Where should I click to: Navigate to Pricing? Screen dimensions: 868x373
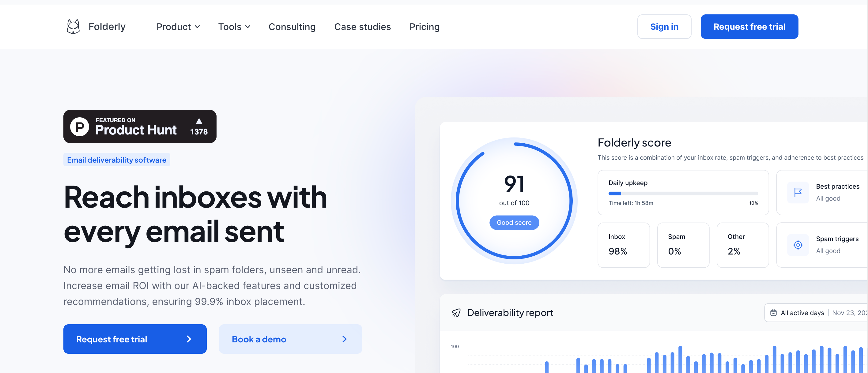[424, 27]
